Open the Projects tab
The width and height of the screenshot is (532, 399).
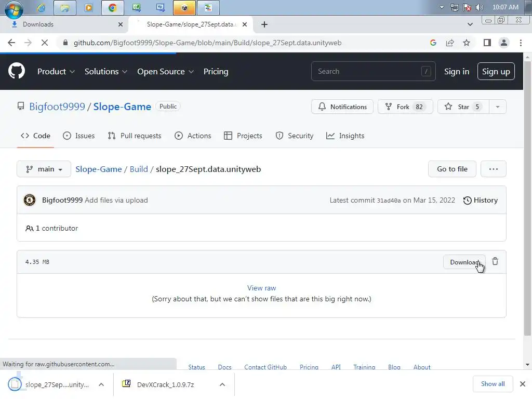(243, 136)
